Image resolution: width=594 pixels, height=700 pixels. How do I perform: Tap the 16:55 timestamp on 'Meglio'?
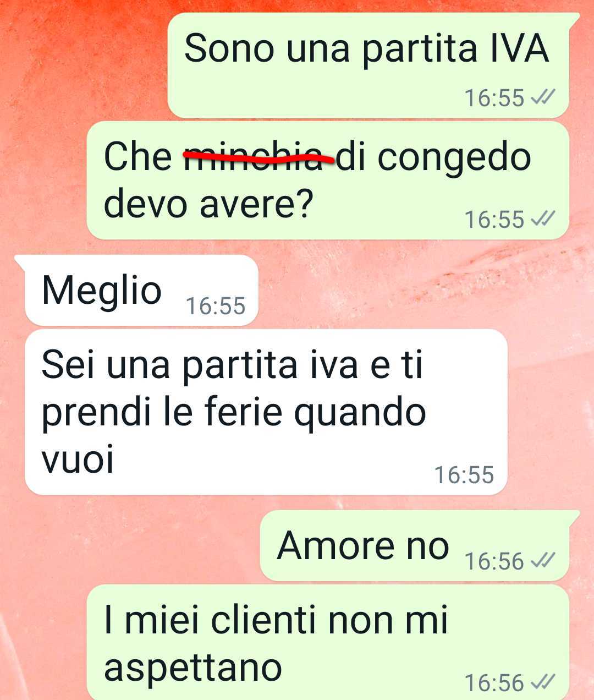point(216,306)
